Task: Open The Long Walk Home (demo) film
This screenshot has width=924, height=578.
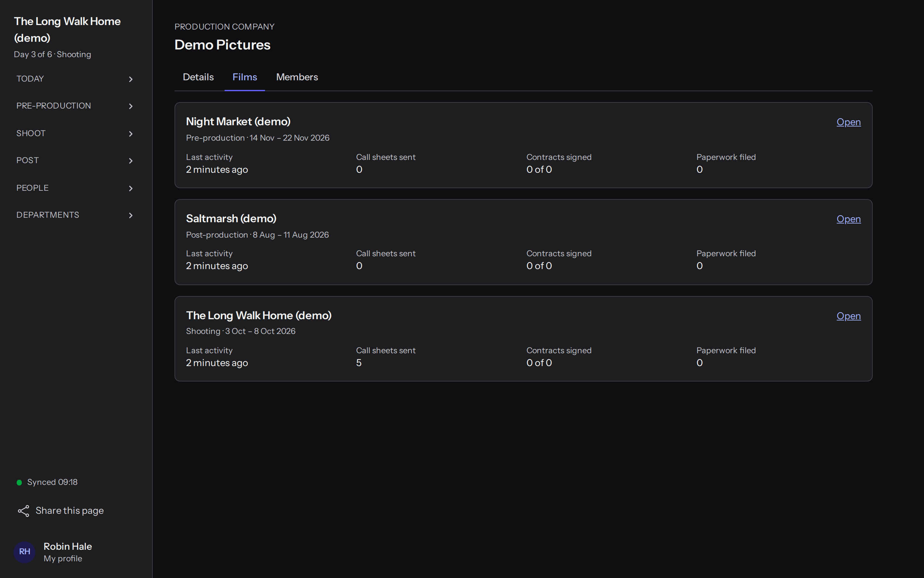Action: tap(848, 316)
